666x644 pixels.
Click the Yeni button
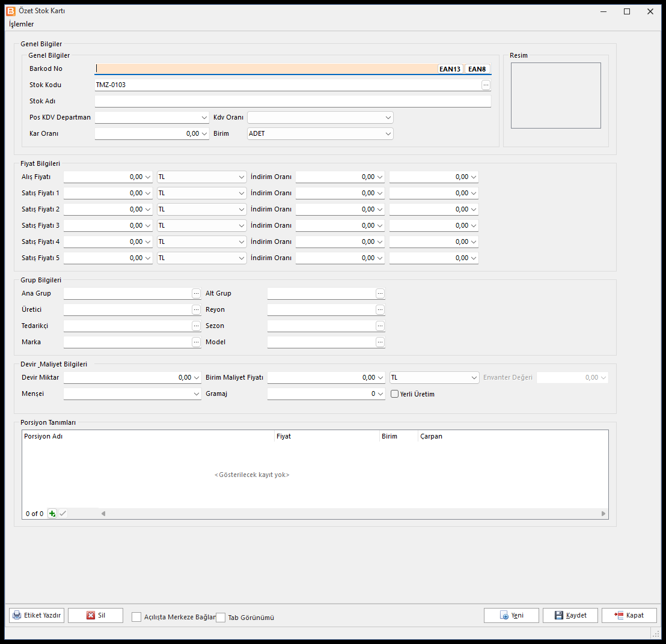coord(512,615)
